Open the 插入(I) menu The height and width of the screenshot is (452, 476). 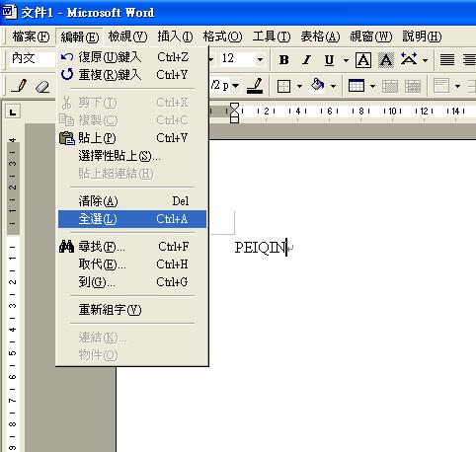175,37
